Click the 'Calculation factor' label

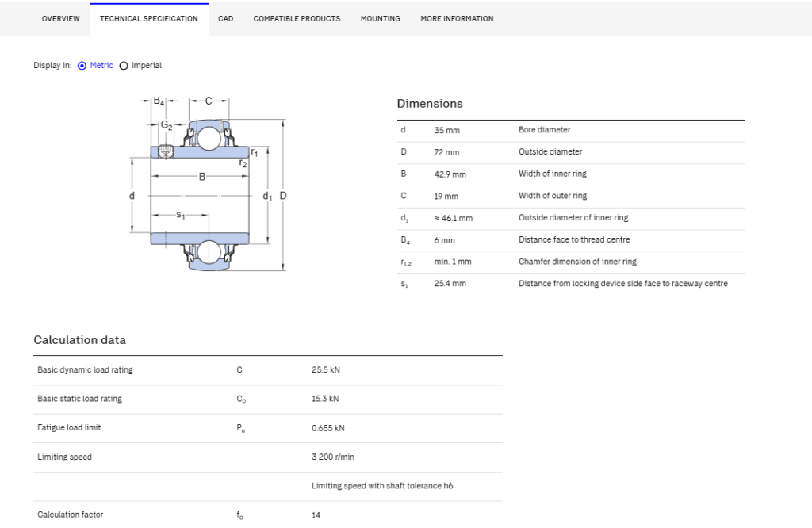pos(70,515)
